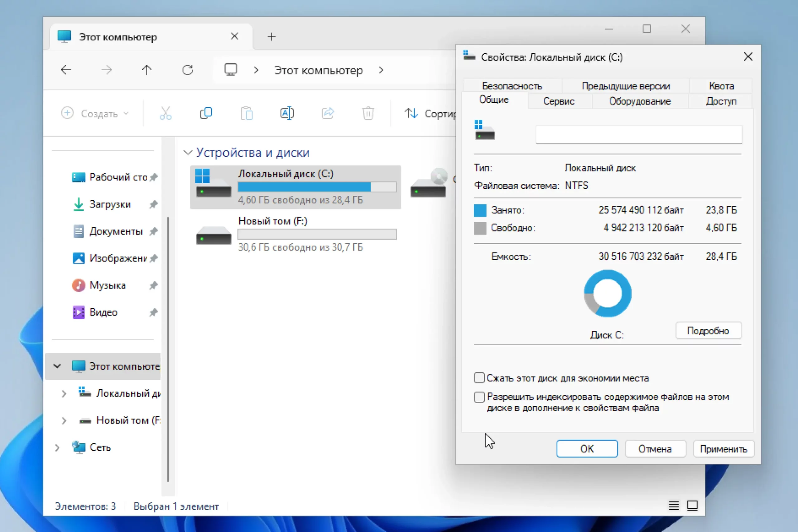Open the Сервис tab
Image resolution: width=798 pixels, height=532 pixels.
pyautogui.click(x=559, y=101)
